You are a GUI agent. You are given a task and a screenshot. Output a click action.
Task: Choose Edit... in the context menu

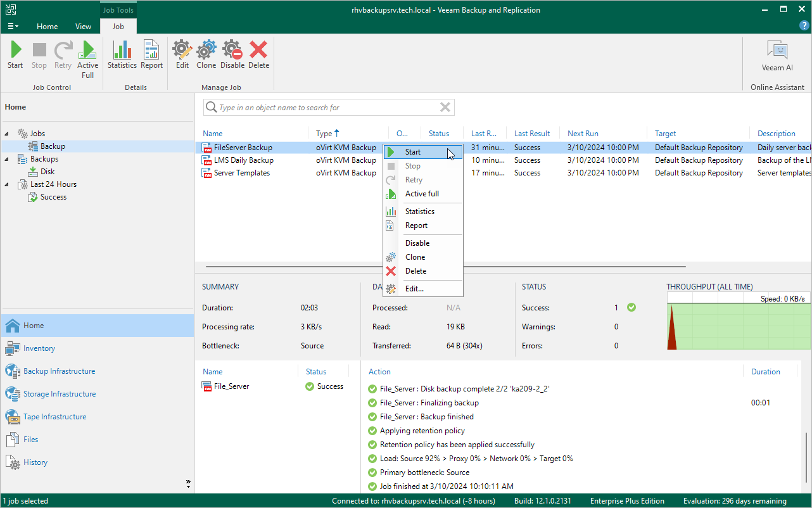pyautogui.click(x=423, y=289)
